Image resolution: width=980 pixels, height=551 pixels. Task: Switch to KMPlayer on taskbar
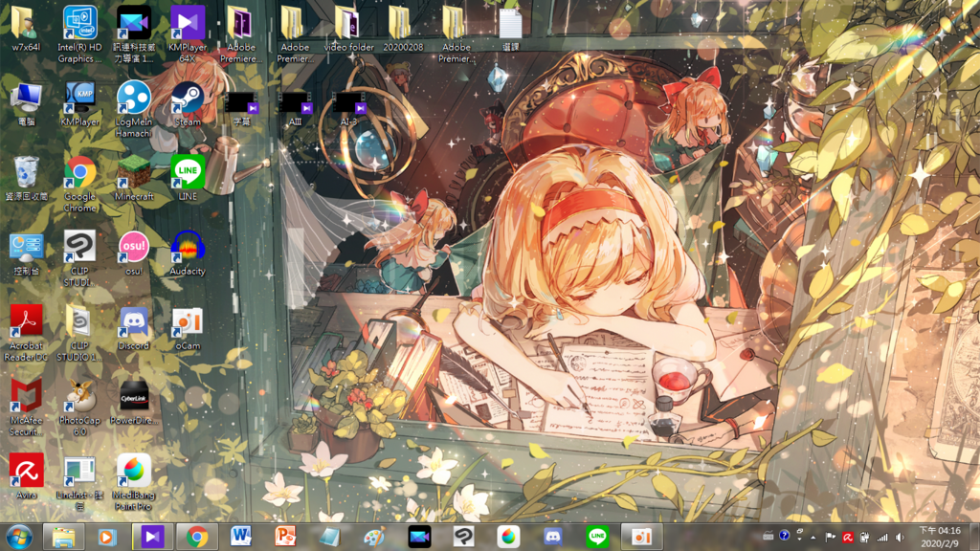point(152,537)
